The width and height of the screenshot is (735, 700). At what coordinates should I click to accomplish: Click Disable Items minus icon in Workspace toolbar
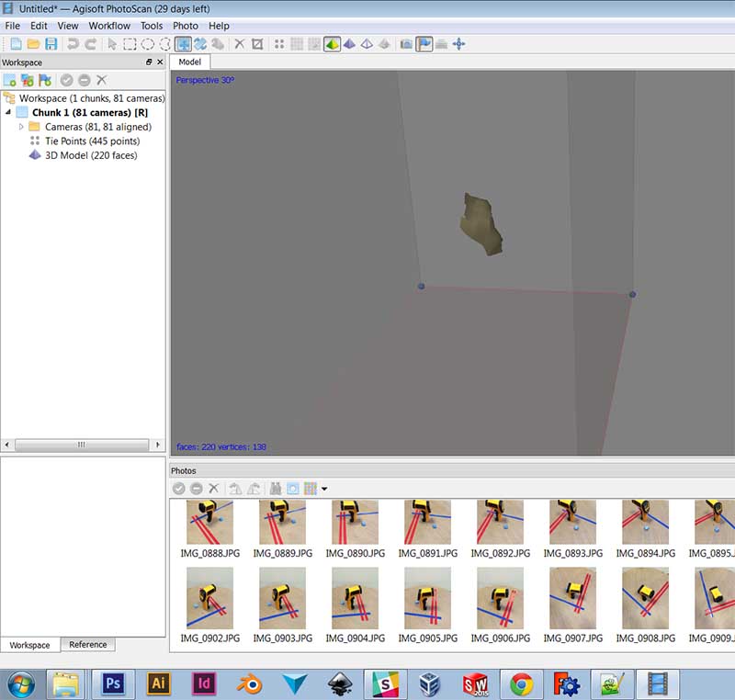coord(85,80)
